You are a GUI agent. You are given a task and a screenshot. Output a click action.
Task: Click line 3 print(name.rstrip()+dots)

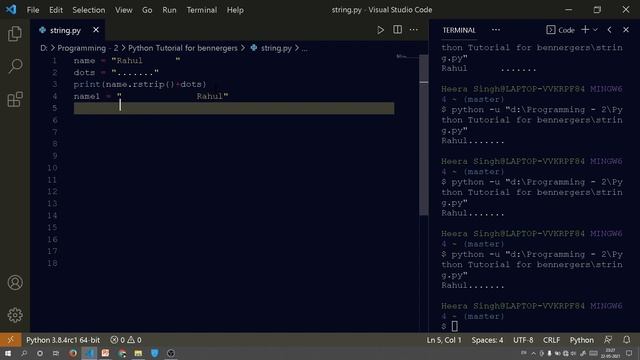point(140,84)
